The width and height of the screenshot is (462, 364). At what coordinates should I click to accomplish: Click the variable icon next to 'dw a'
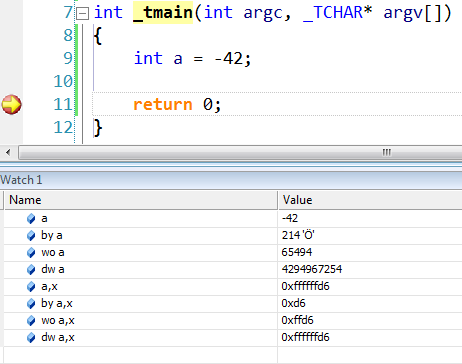tap(31, 270)
